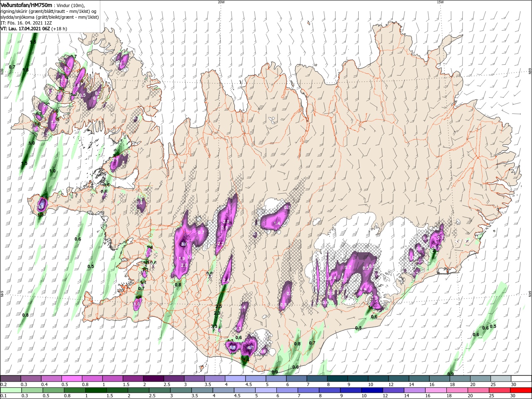Click the 64N latitude label on the right edge
532x399 pixels.
coord(530,294)
